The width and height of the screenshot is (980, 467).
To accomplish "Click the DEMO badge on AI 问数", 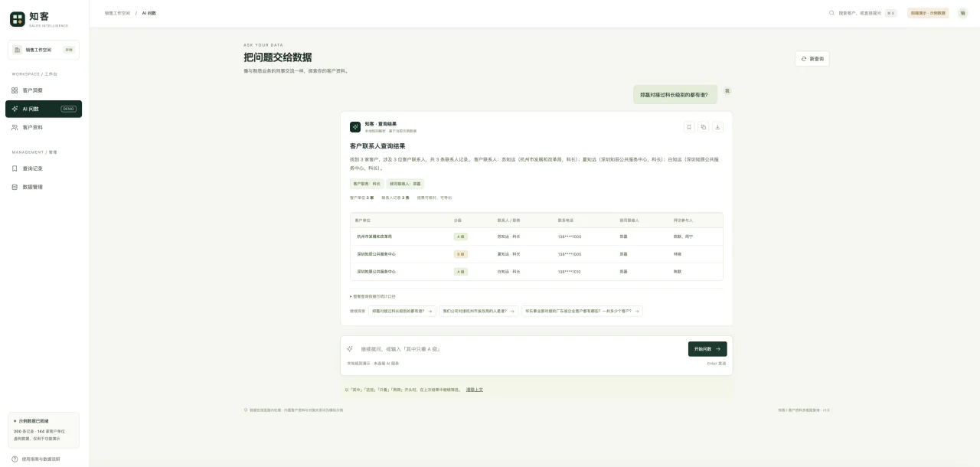I will click(x=69, y=109).
